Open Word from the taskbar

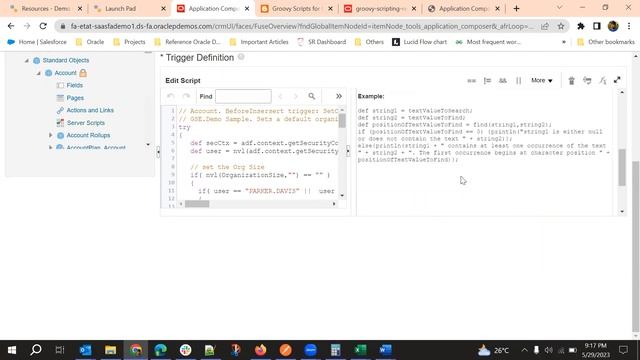click(x=385, y=350)
